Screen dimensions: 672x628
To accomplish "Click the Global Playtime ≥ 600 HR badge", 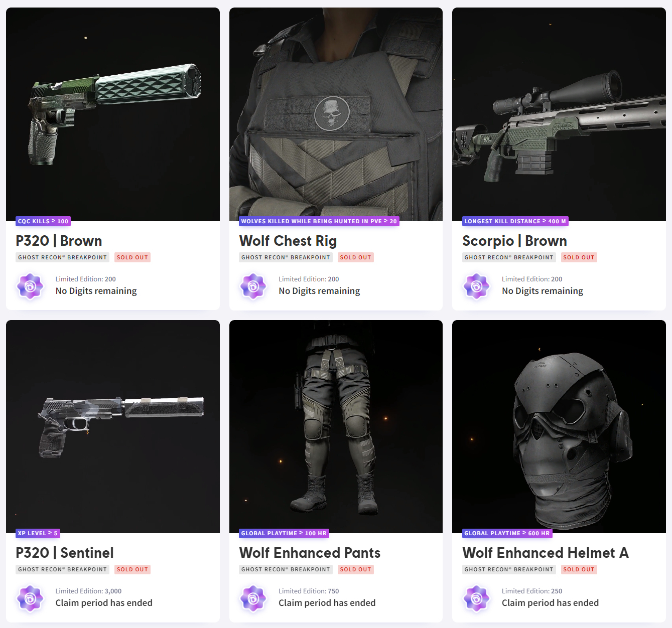I will tap(507, 533).
